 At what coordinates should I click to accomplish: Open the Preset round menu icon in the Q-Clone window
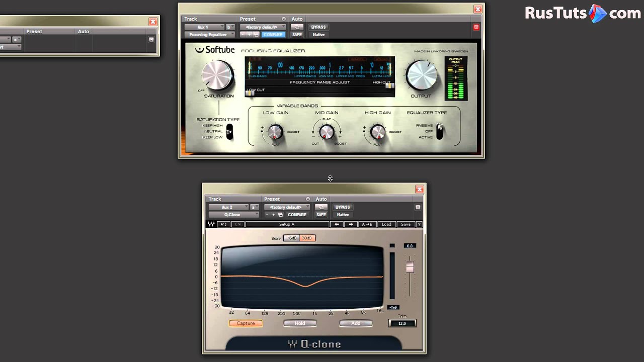coord(308,199)
